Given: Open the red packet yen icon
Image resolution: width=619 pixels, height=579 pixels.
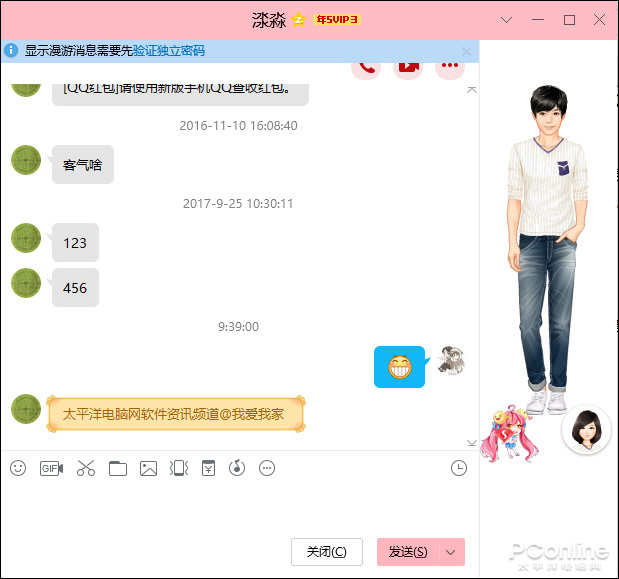Looking at the screenshot, I should (x=208, y=468).
